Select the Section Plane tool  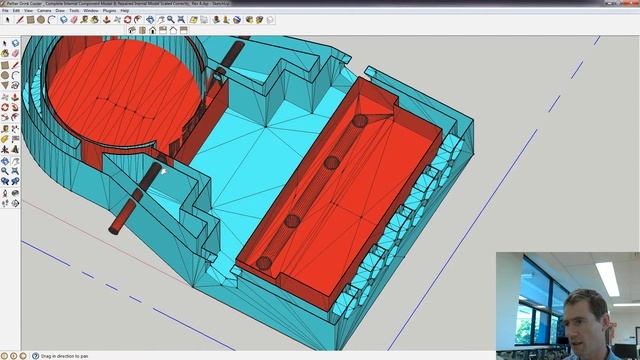tap(15, 203)
